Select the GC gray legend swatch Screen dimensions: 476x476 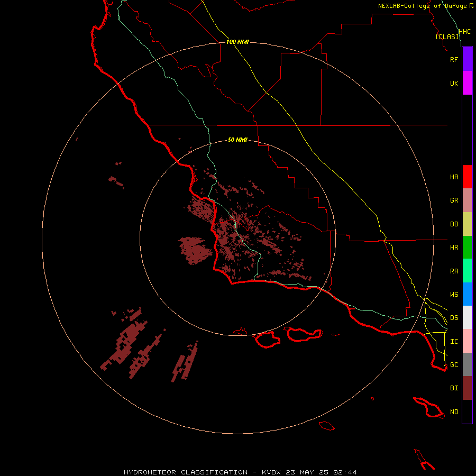tap(467, 364)
